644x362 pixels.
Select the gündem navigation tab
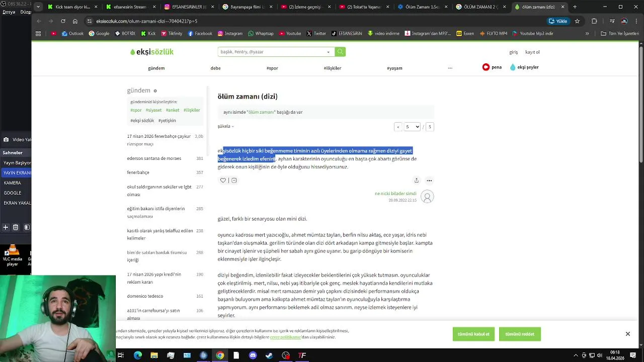(156, 68)
